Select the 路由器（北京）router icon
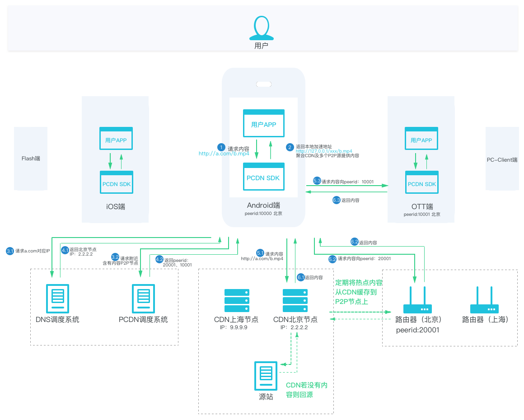Image resolution: width=524 pixels, height=420 pixels. pyautogui.click(x=418, y=302)
